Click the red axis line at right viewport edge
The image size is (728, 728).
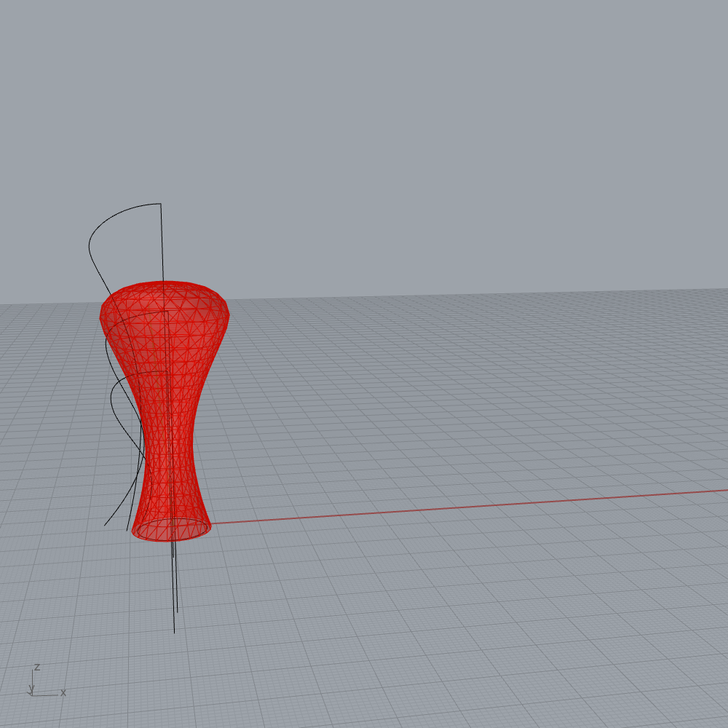(x=724, y=490)
